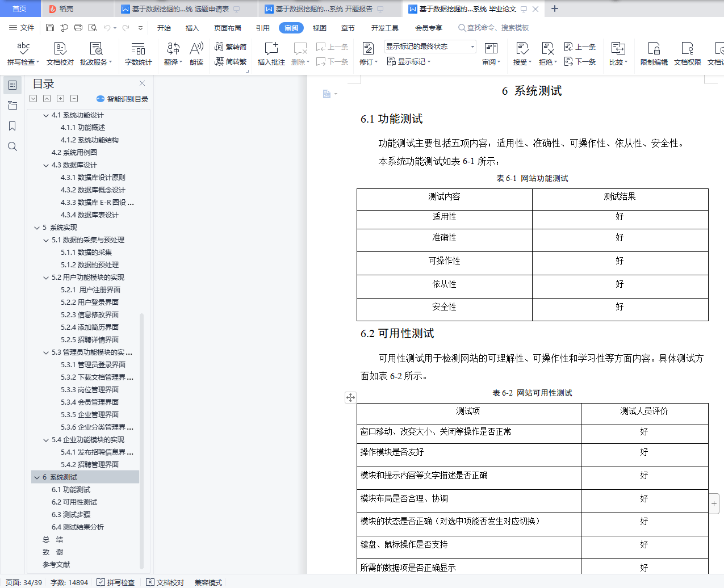Collapse the 5.2 用户功能模块的实现 node
The width and height of the screenshot is (724, 588).
[x=46, y=278]
